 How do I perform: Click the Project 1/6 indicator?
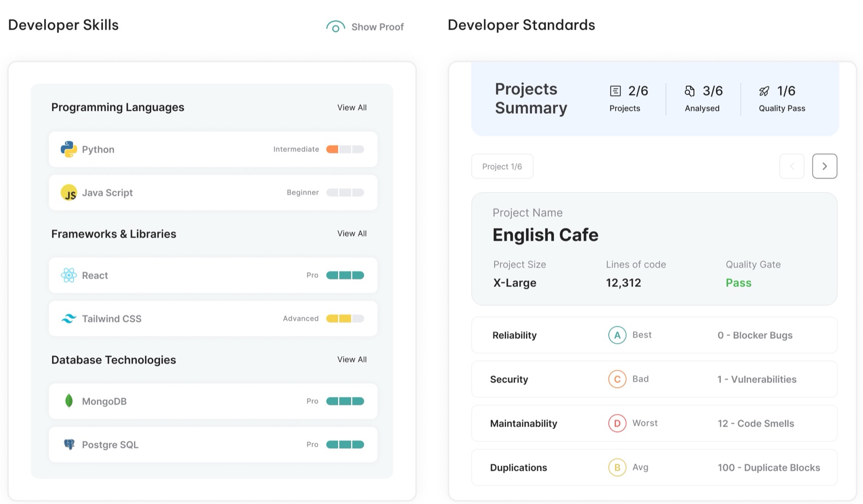(502, 166)
